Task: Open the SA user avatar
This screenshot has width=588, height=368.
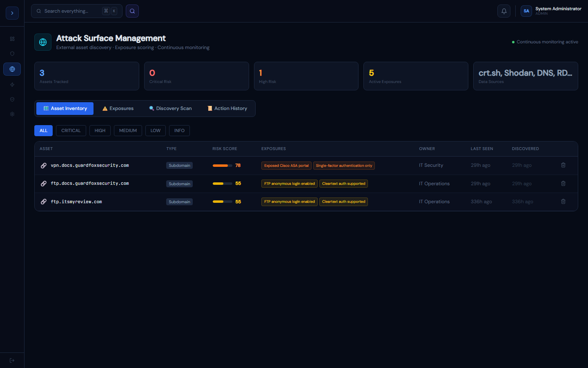Action: click(x=526, y=11)
